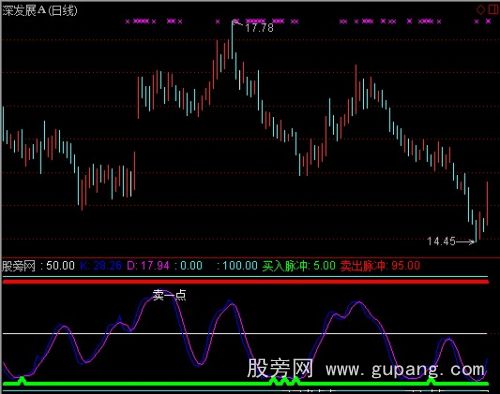The image size is (500, 394).
Task: Click the : 0.00 indicator value
Action: (188, 266)
